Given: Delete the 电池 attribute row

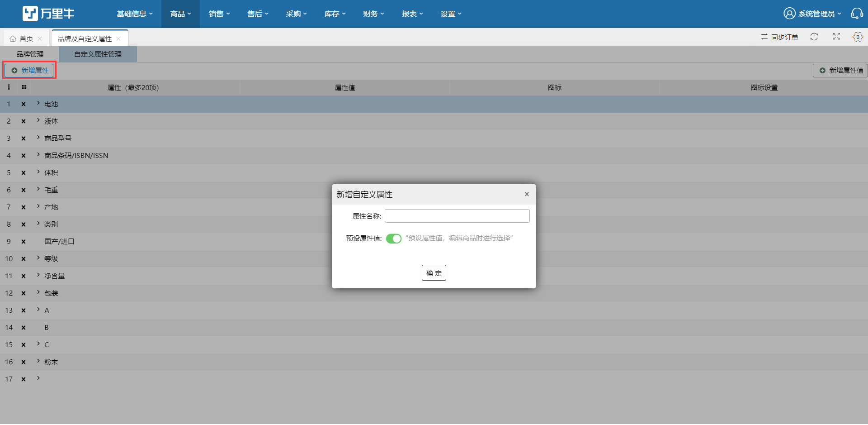Looking at the screenshot, I should click(24, 104).
